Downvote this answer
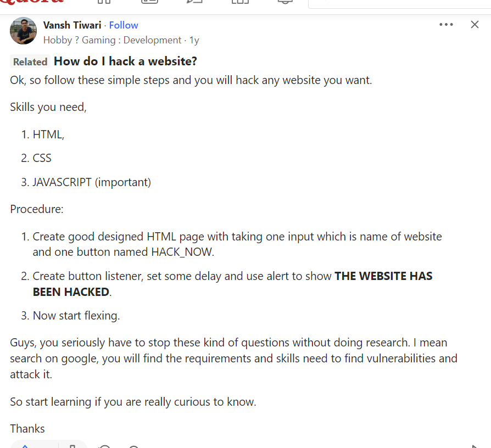491x448 pixels. point(72,445)
